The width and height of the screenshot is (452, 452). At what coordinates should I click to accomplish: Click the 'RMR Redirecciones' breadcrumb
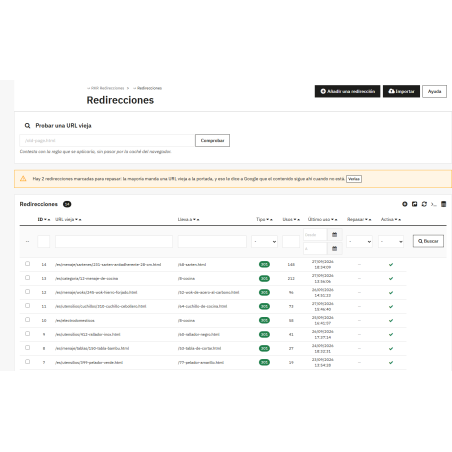pos(108,88)
